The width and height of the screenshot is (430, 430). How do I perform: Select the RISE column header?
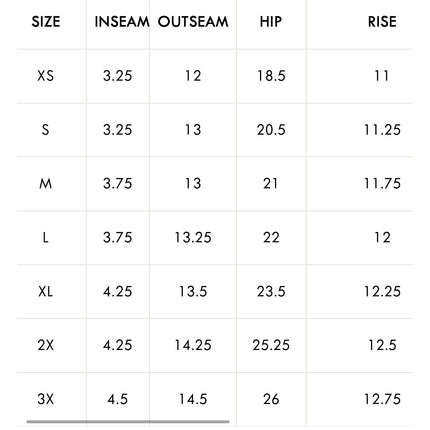pos(382,22)
